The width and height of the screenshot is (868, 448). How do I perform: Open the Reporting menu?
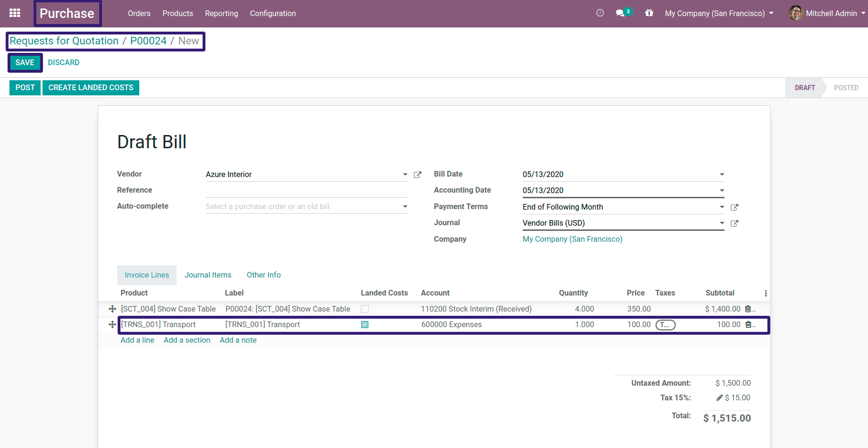(x=221, y=13)
